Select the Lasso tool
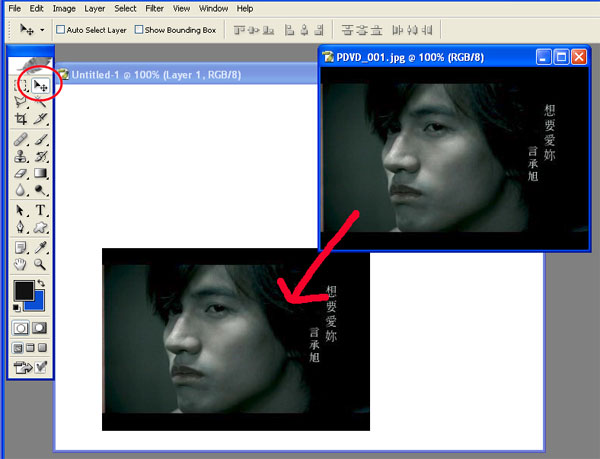600x459 pixels. 21,102
